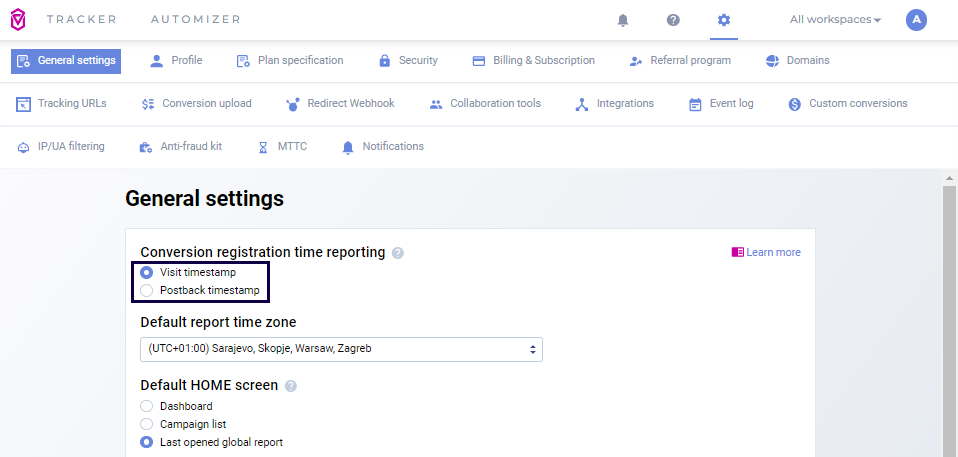The height and width of the screenshot is (457, 958).
Task: Click the Voluum logo icon
Action: pyautogui.click(x=18, y=20)
